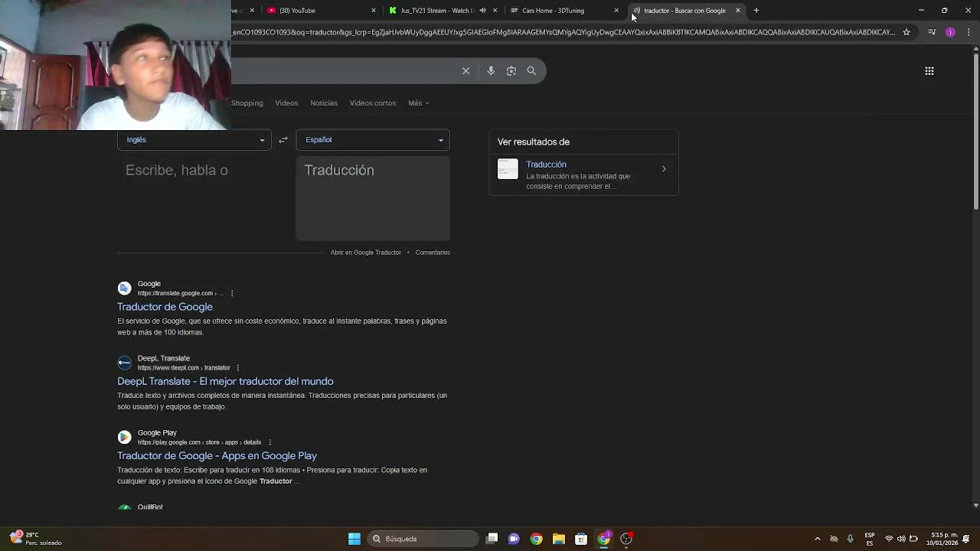Viewport: 980px width, 551px height.
Task: Open Traductor de Google Apps en Google Play link
Action: pos(217,455)
